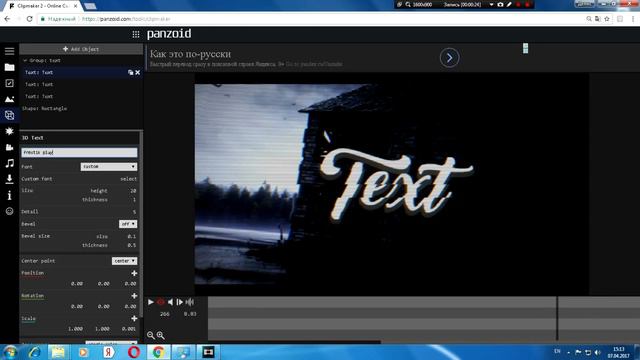Open the Center point dropdown
This screenshot has width=640, height=360.
[124, 261]
